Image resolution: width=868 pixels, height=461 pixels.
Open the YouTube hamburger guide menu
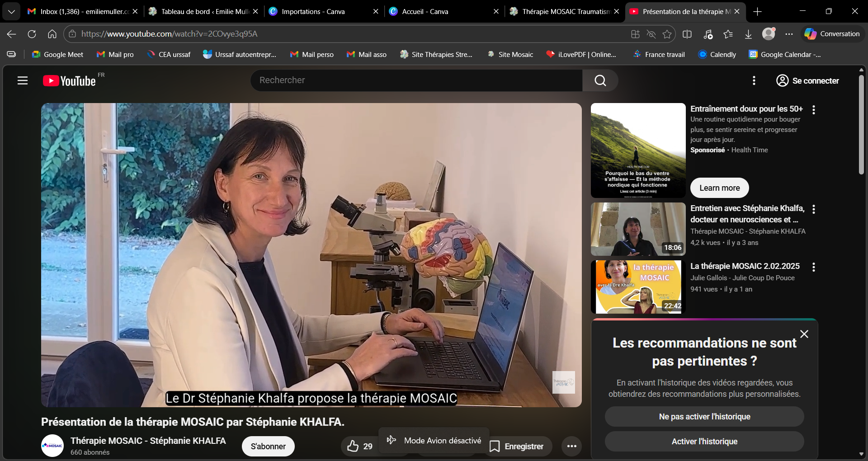tap(23, 80)
